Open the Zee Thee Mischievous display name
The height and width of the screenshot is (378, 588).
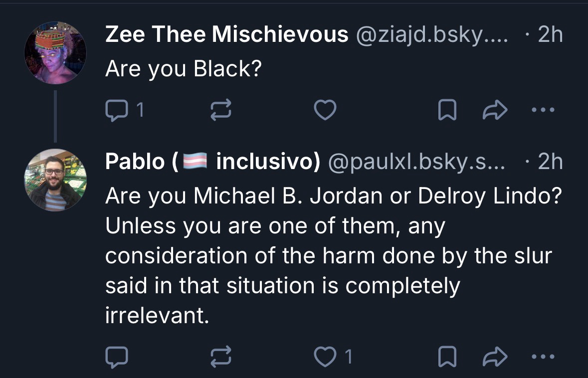click(x=226, y=34)
